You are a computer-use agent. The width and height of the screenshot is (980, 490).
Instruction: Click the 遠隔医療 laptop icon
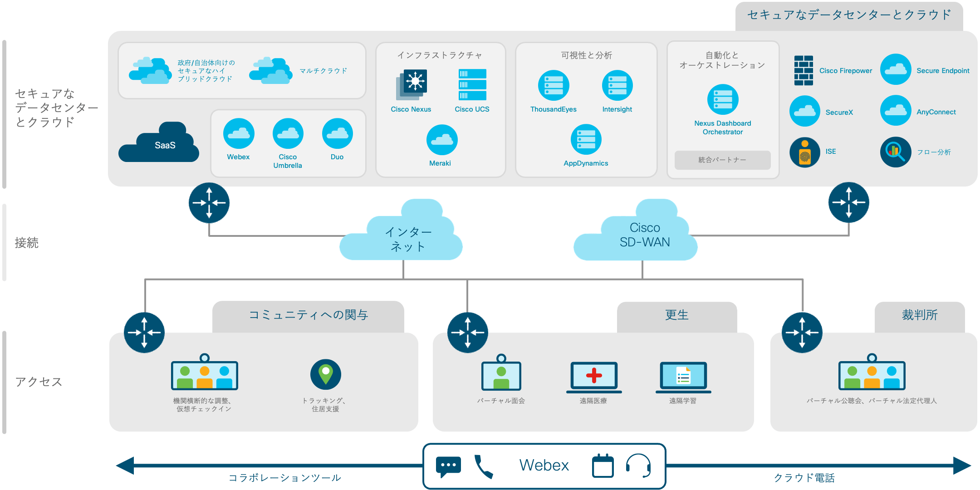point(594,377)
